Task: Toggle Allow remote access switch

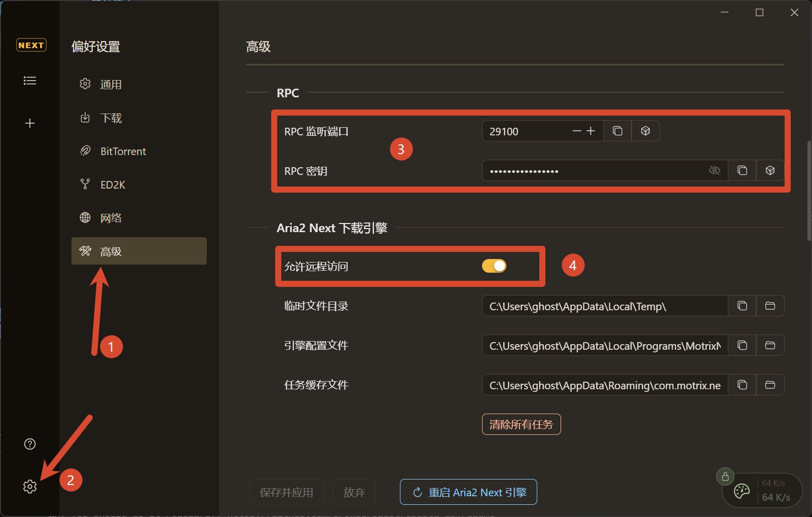Action: (494, 266)
